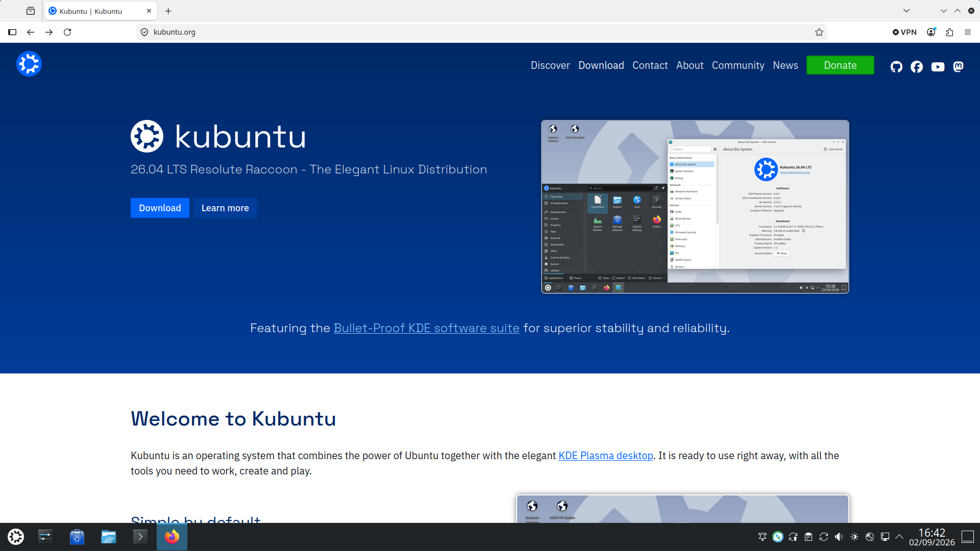Click the green Donate button

tap(840, 65)
